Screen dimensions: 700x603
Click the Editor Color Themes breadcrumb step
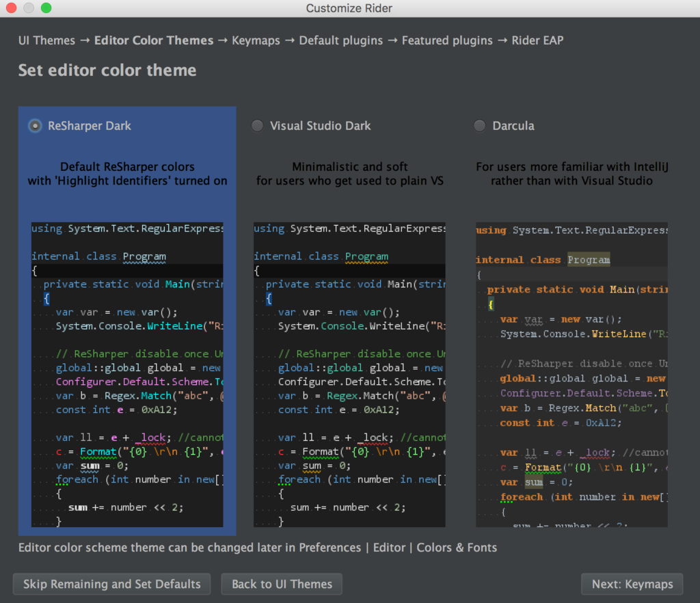click(x=154, y=40)
